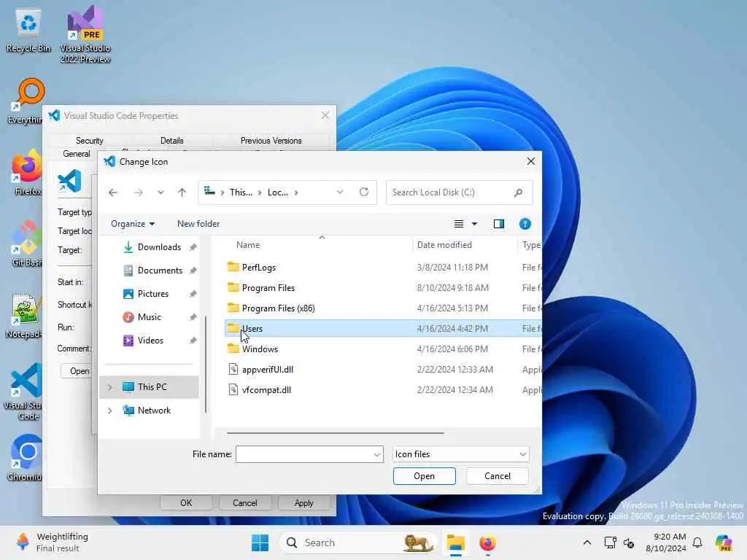The image size is (747, 560).
Task: Select the Program Files folder
Action: [x=268, y=288]
